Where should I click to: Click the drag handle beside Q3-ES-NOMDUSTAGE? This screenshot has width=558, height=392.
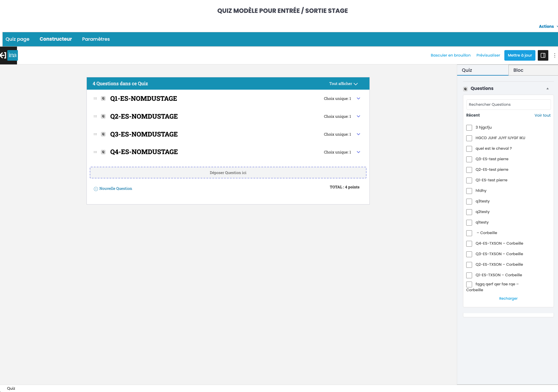[95, 134]
